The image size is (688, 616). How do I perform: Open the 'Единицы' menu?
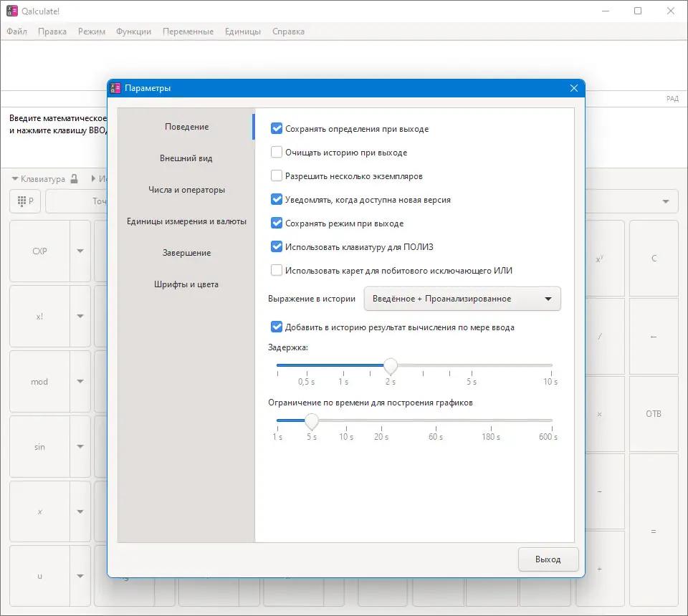click(243, 32)
